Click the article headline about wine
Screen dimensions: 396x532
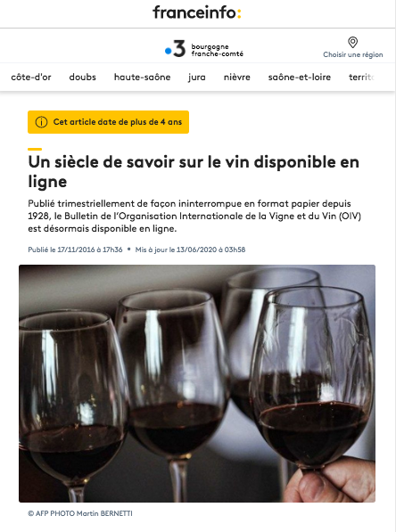click(194, 171)
